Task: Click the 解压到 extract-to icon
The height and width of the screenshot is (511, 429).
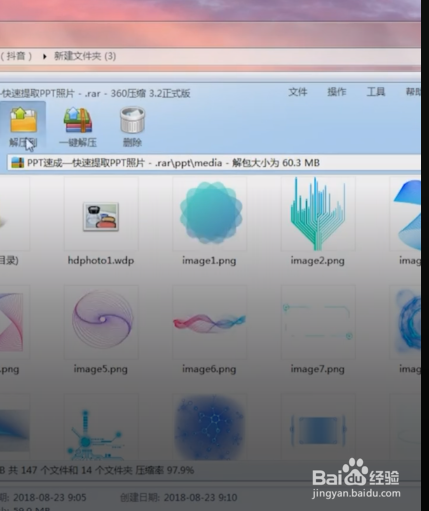Action: point(23,120)
